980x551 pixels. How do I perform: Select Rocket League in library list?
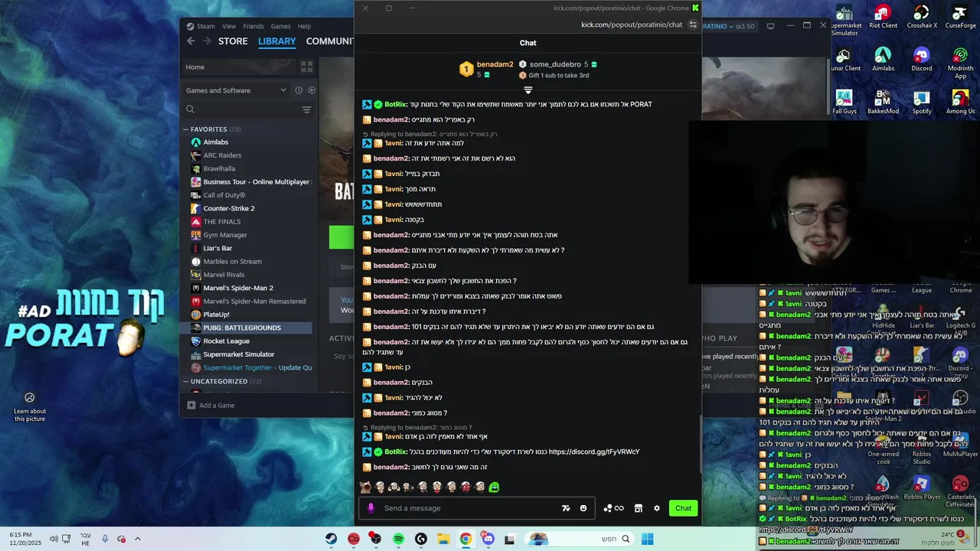[x=226, y=341]
